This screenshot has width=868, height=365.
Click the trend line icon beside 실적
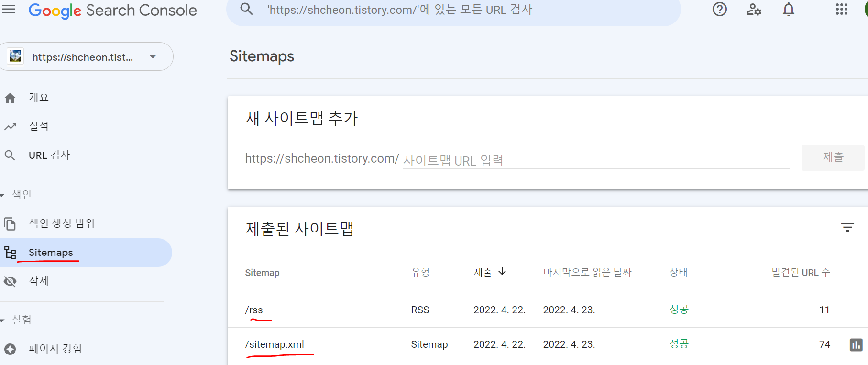click(x=10, y=127)
